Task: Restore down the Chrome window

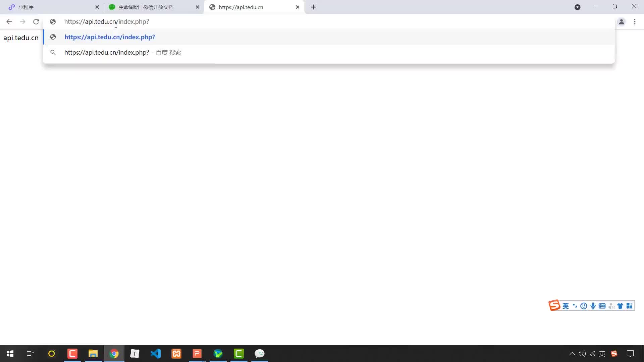Action: [x=615, y=6]
